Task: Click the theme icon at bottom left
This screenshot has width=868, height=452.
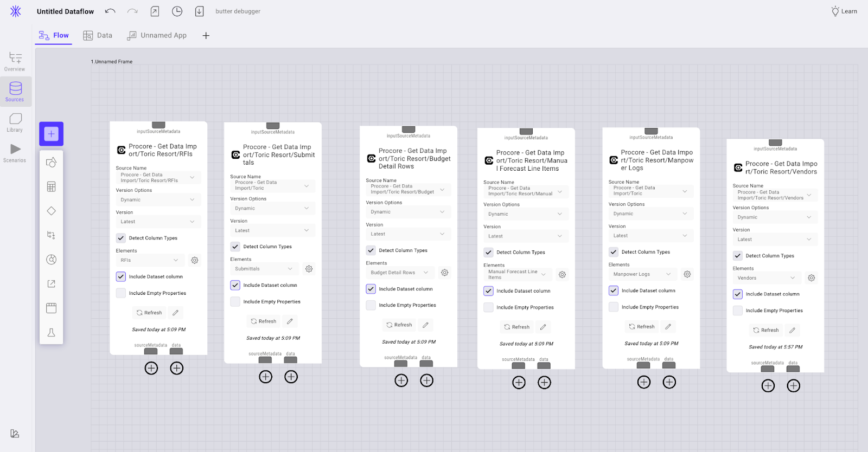Action: [15, 434]
